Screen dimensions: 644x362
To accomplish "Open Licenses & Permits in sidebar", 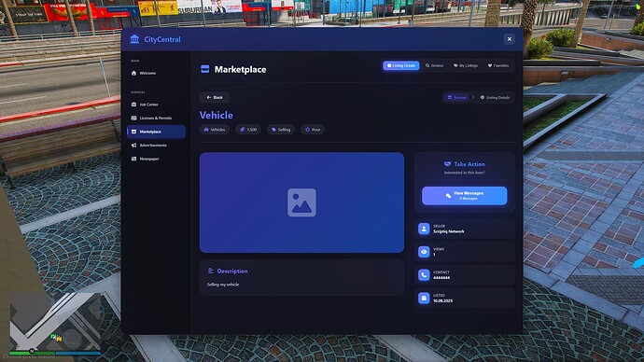I will 156,118.
